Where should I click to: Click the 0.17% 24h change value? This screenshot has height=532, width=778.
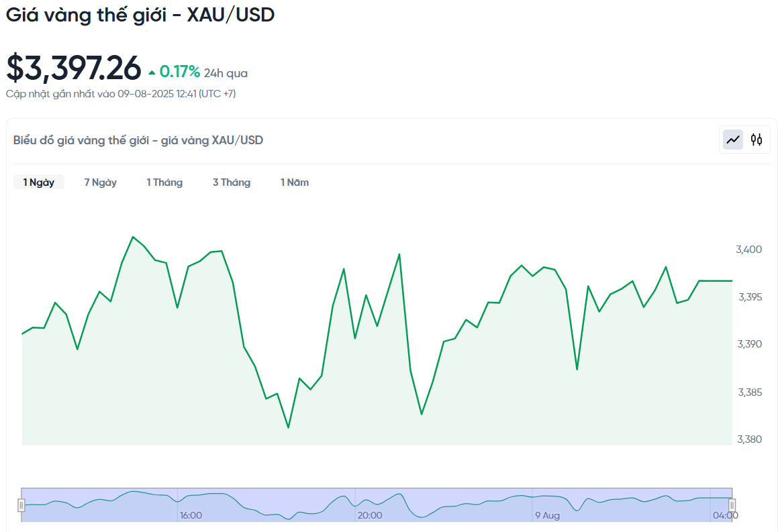(180, 72)
